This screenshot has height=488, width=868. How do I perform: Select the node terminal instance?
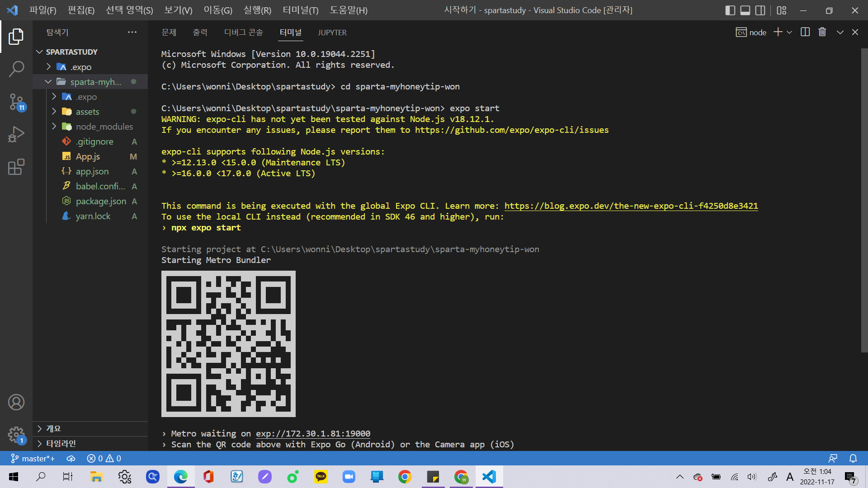(751, 33)
